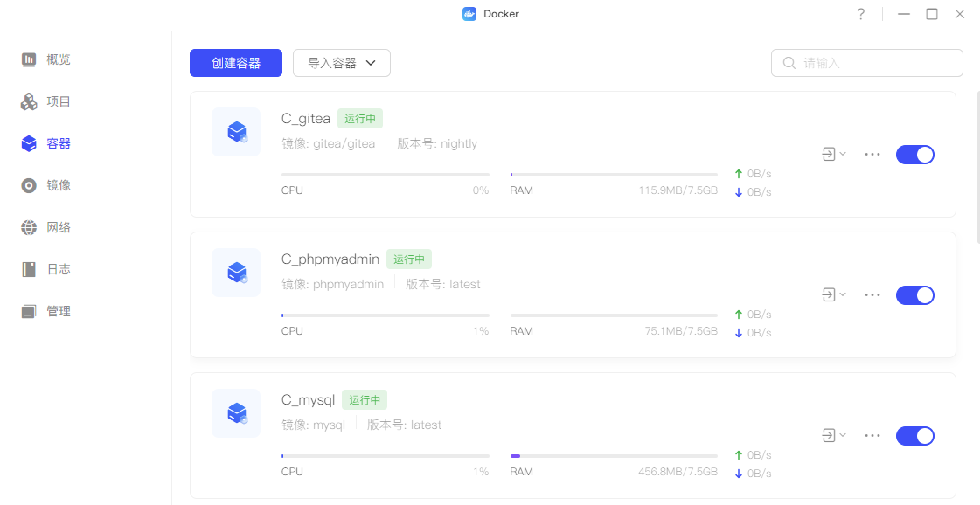Click the 概览 chart icon in sidebar
The image size is (980, 505).
(29, 59)
